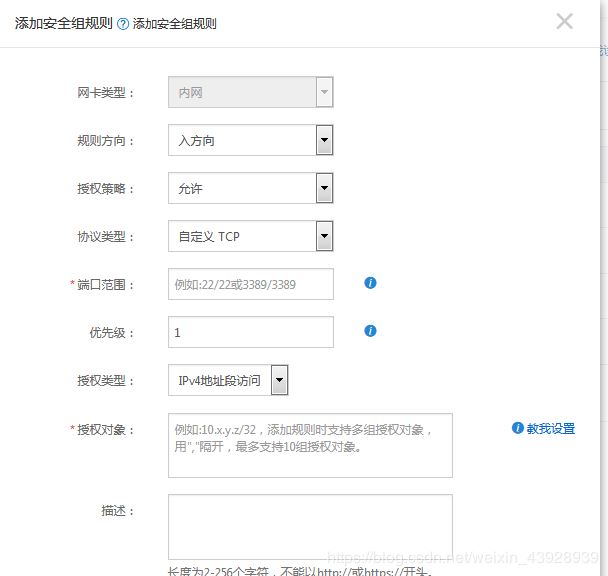This screenshot has height=576, width=608.
Task: Open the 网卡类型 dropdown showing 内网
Action: click(x=250, y=92)
